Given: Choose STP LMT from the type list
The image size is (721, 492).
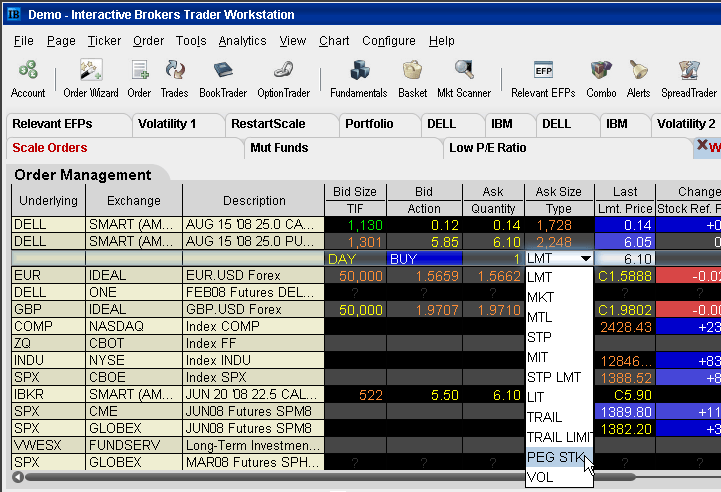Looking at the screenshot, I should (x=559, y=378).
